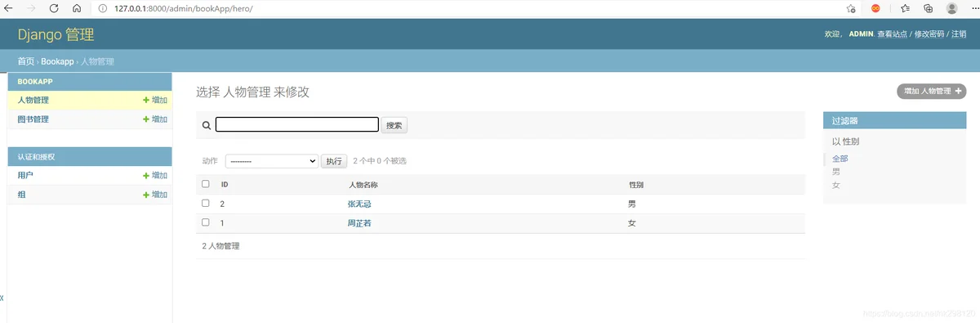The image size is (980, 323).
Task: Open the browser profile avatar icon
Action: pos(952,8)
